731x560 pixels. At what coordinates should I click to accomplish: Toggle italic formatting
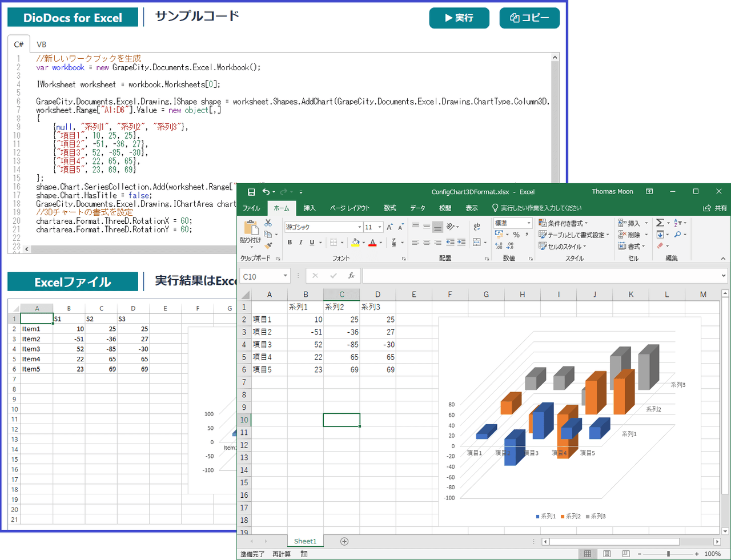301,243
